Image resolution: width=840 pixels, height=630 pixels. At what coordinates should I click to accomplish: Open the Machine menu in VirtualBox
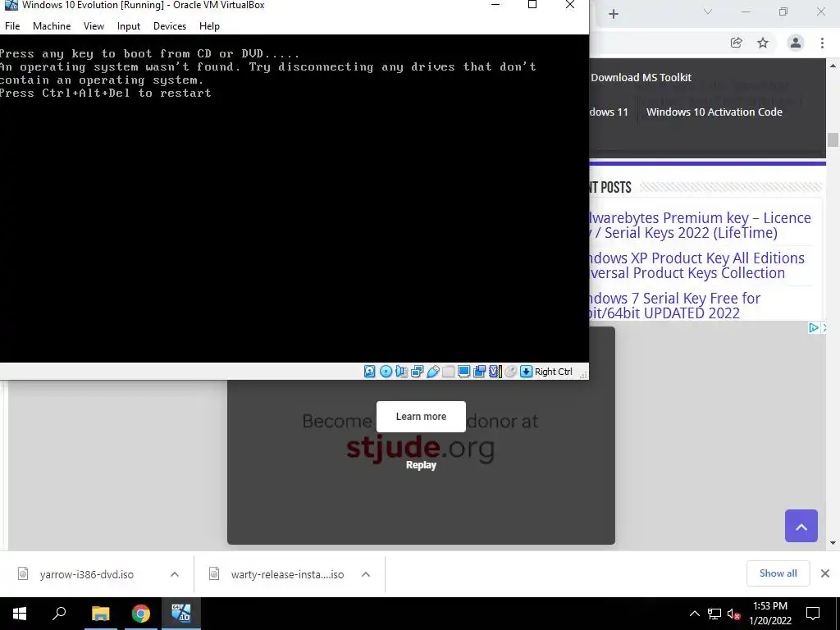coord(52,25)
